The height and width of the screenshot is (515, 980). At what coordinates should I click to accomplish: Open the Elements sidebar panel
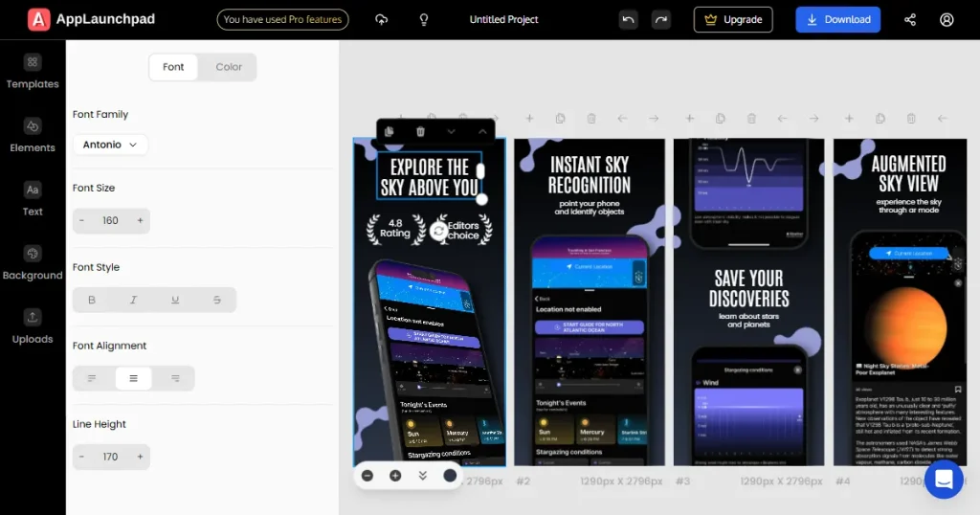[33, 136]
